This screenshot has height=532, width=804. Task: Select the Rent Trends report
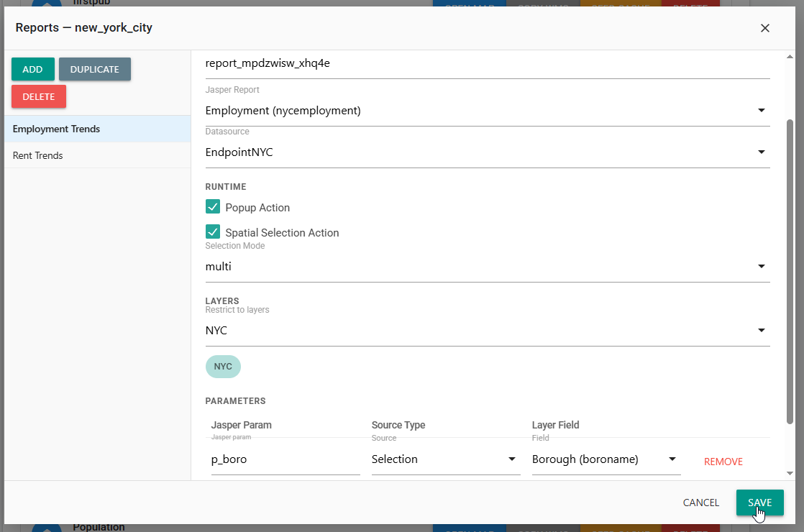97,155
